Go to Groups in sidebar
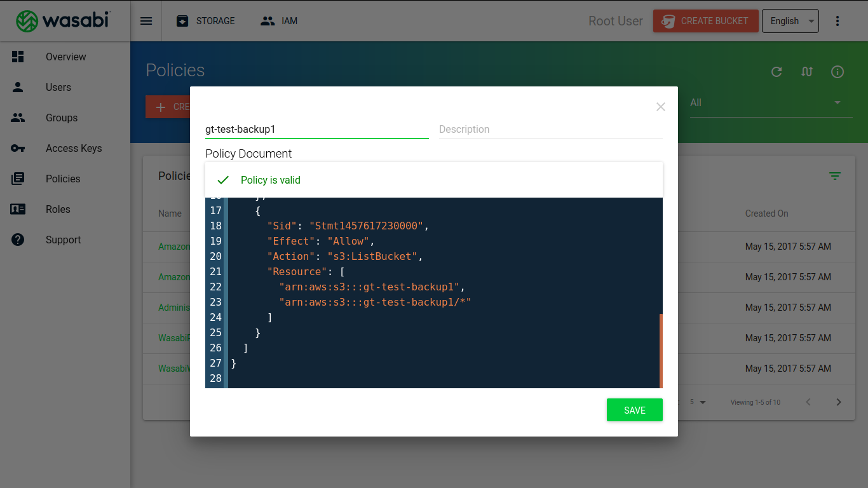 (62, 118)
